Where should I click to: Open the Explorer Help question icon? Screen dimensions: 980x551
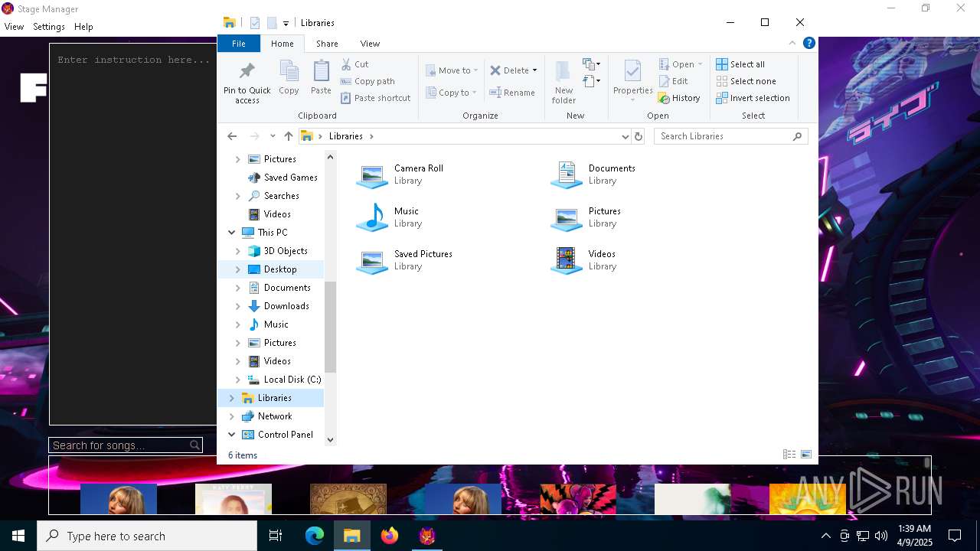coord(808,43)
